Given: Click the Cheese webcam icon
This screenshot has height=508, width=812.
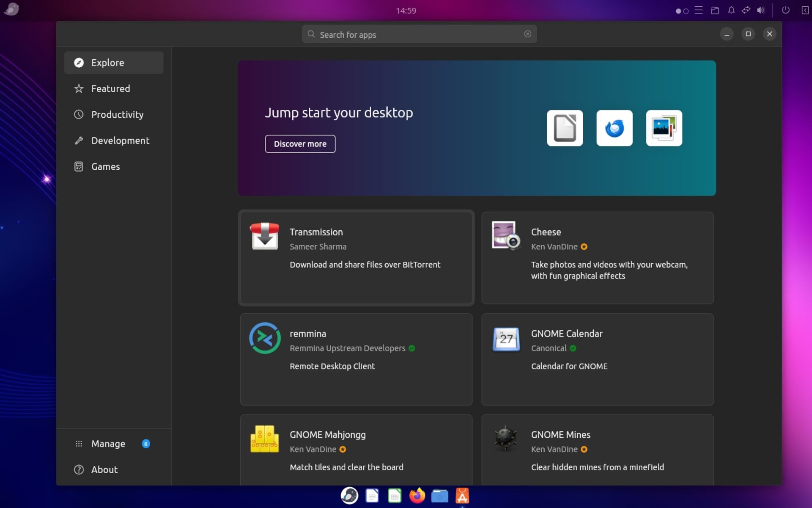Looking at the screenshot, I should pyautogui.click(x=506, y=236).
